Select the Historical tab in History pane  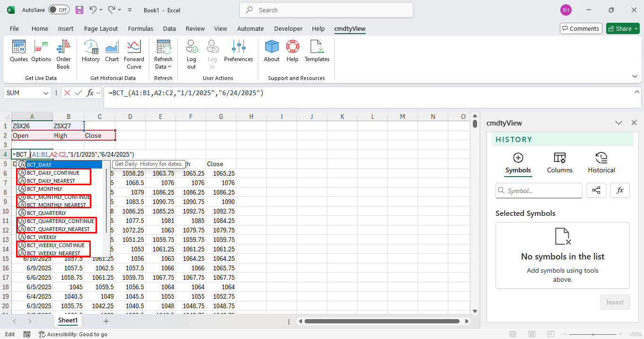tap(601, 163)
